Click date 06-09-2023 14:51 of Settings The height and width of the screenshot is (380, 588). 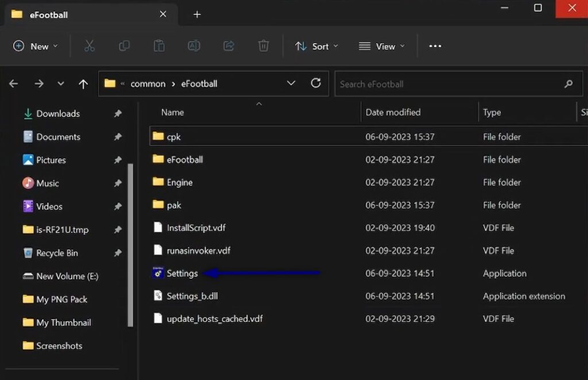tap(400, 273)
